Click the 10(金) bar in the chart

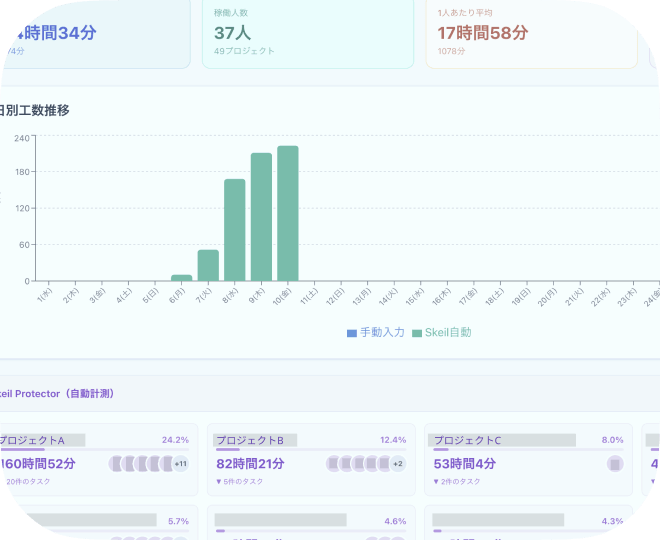pyautogui.click(x=288, y=214)
